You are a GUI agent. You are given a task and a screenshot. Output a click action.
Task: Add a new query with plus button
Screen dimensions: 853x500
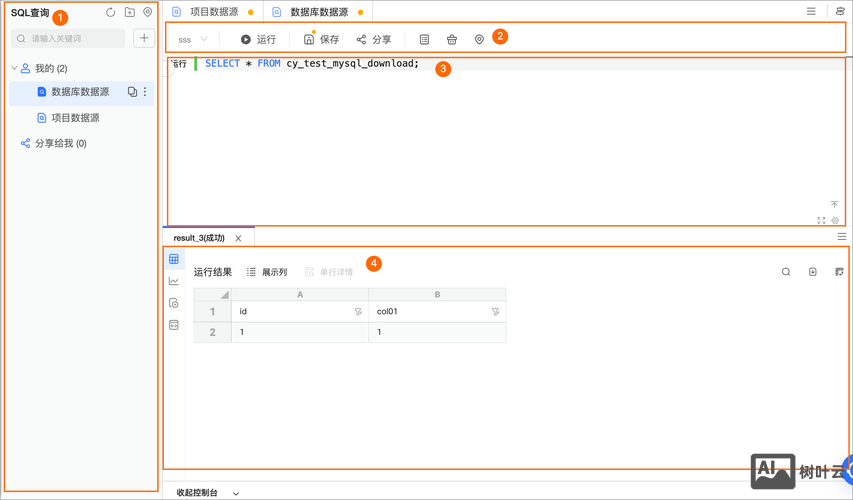[144, 38]
